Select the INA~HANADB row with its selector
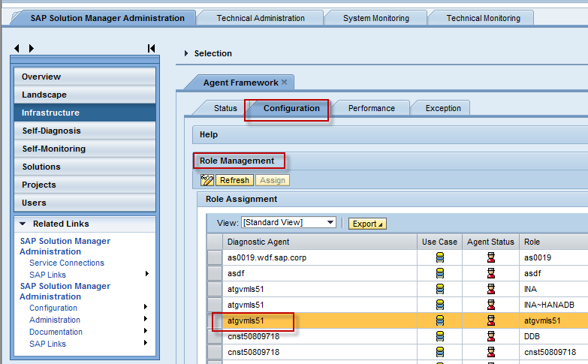The image size is (588, 364). click(x=215, y=305)
